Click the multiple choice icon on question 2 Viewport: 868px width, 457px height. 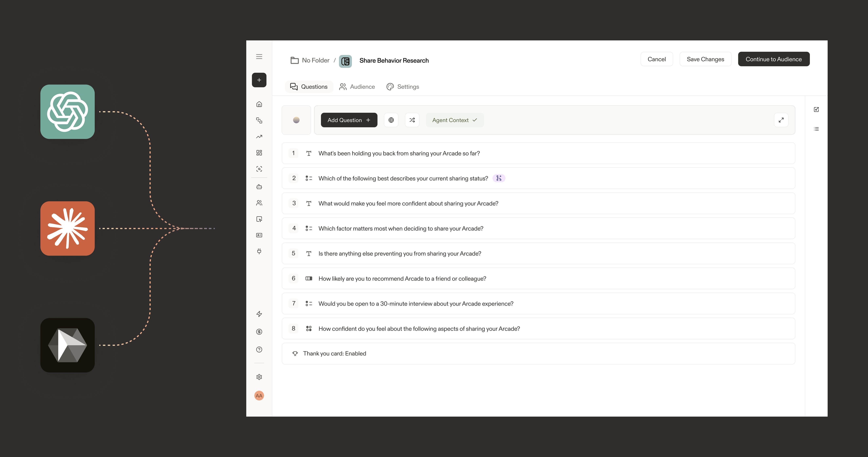click(309, 178)
